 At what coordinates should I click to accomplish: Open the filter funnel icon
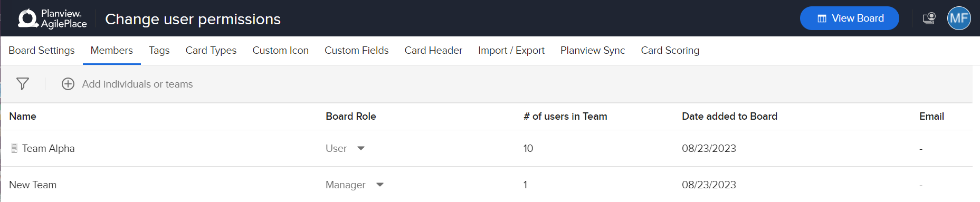coord(23,84)
